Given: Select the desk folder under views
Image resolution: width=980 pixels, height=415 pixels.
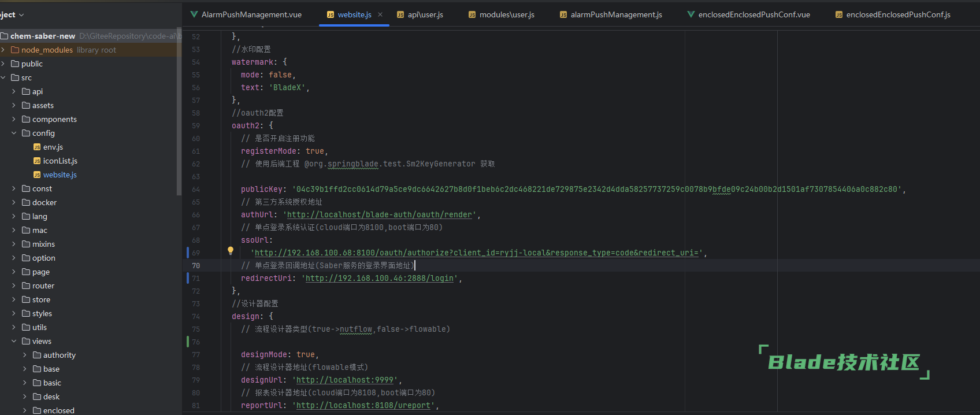Looking at the screenshot, I should coord(51,397).
